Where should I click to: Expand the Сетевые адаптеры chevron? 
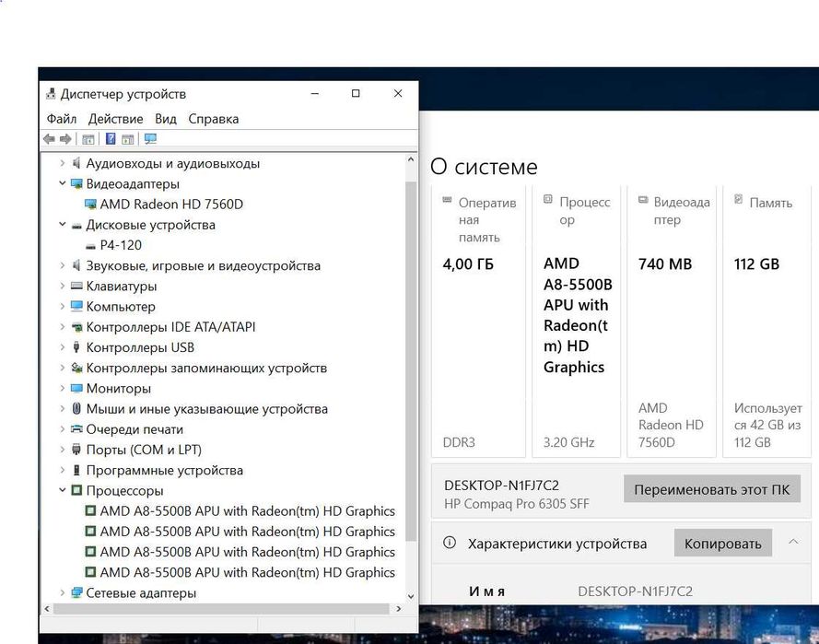pyautogui.click(x=62, y=592)
